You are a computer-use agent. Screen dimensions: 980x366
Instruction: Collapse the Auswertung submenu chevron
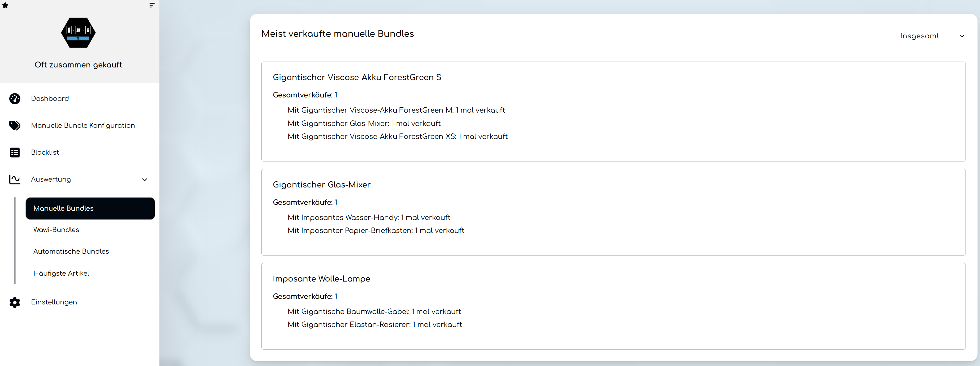(x=145, y=180)
